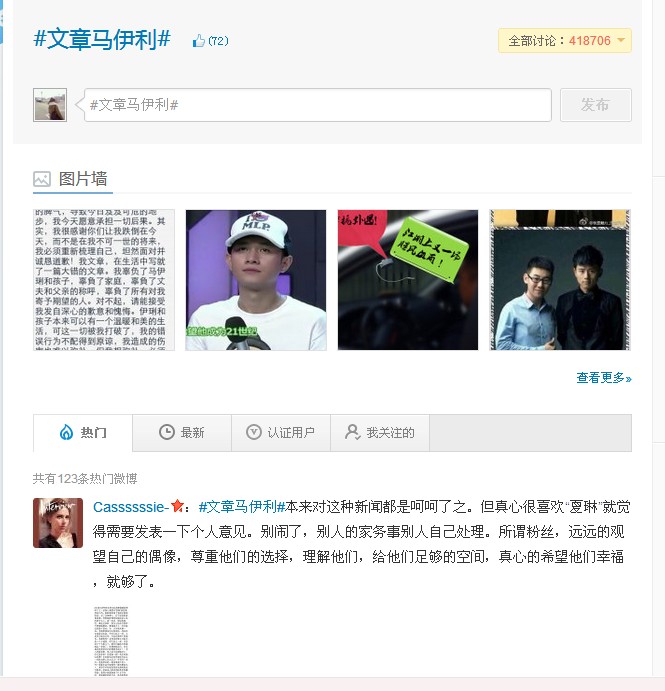Focus the #文章马伊利# post input field
Screen dimensions: 665x691
[x=318, y=105]
